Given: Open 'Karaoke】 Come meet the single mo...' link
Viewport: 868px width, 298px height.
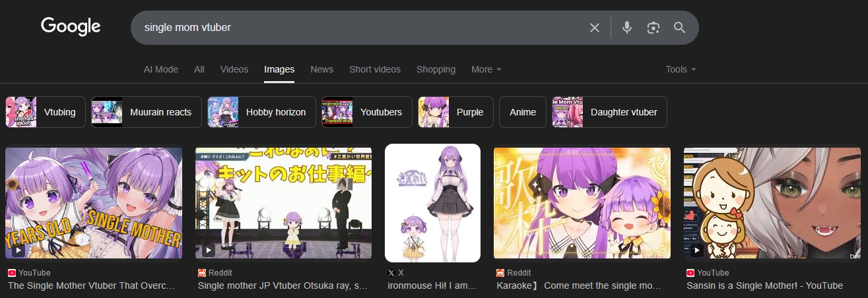Looking at the screenshot, I should click(x=579, y=285).
